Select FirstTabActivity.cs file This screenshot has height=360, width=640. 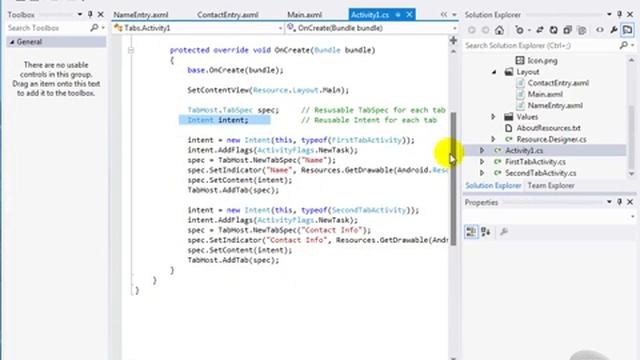pos(535,162)
